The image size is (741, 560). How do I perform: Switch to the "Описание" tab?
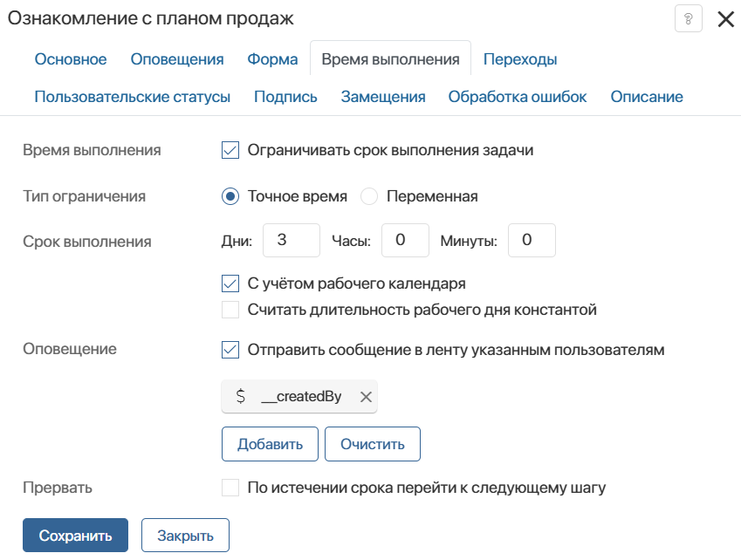(647, 97)
